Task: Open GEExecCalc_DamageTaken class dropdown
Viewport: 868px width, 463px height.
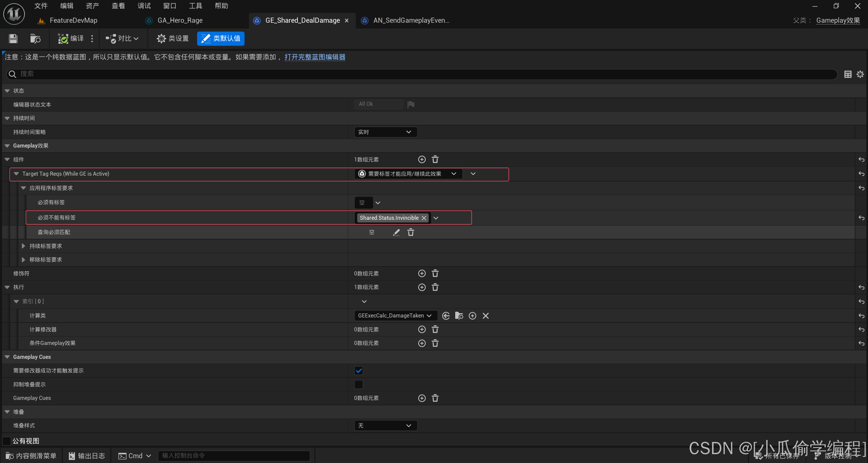Action: point(396,316)
